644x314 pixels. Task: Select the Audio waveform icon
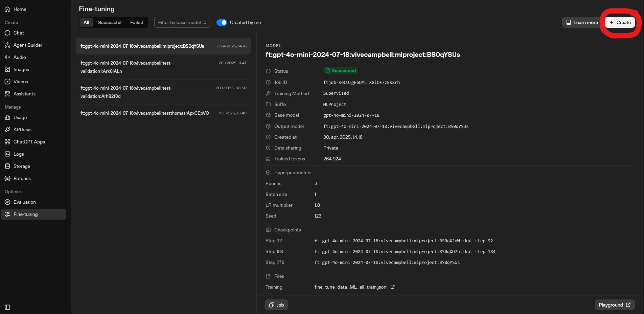coord(7,57)
